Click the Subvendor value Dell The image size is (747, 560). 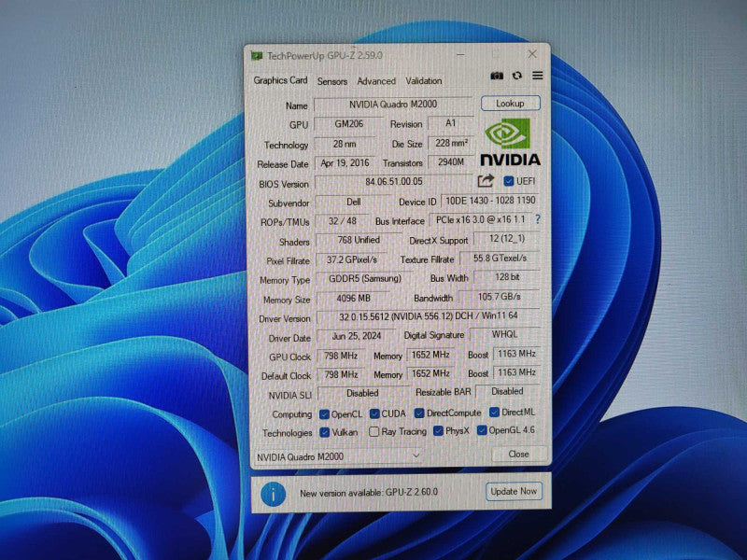click(x=354, y=202)
